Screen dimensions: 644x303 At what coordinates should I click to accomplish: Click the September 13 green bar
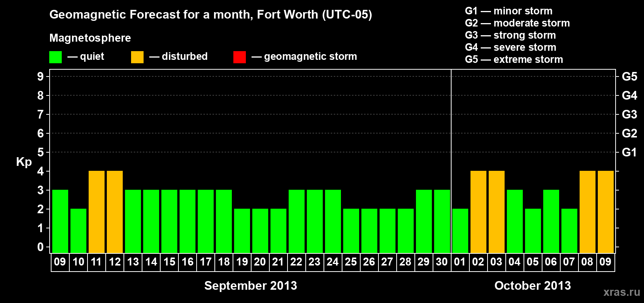133,221
